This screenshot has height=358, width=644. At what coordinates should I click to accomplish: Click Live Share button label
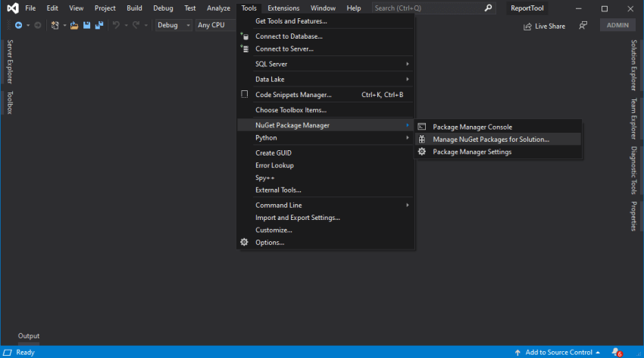(550, 27)
